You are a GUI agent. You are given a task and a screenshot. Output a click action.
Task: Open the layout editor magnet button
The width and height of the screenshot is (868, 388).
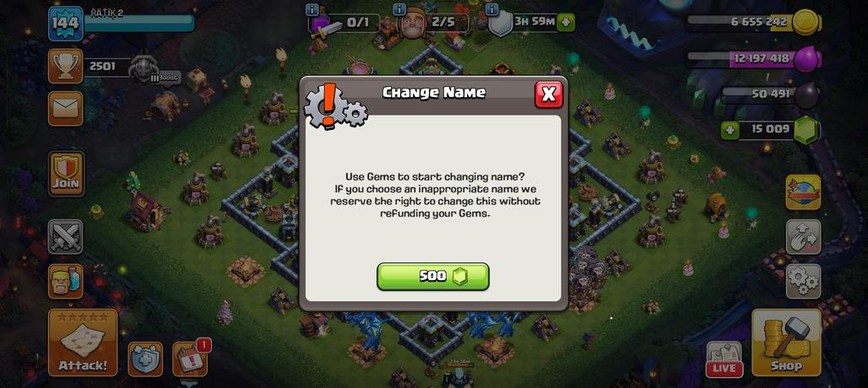click(x=803, y=237)
